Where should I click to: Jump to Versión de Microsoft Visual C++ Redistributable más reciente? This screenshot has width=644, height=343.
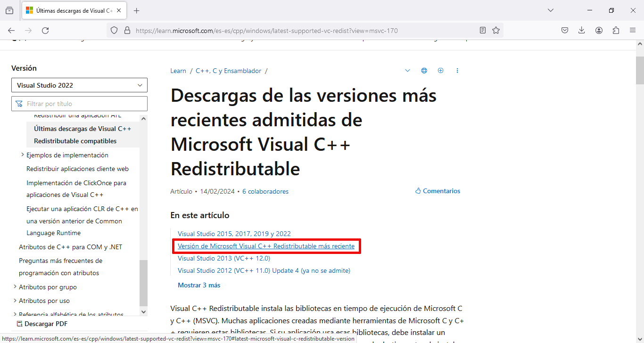pyautogui.click(x=266, y=246)
